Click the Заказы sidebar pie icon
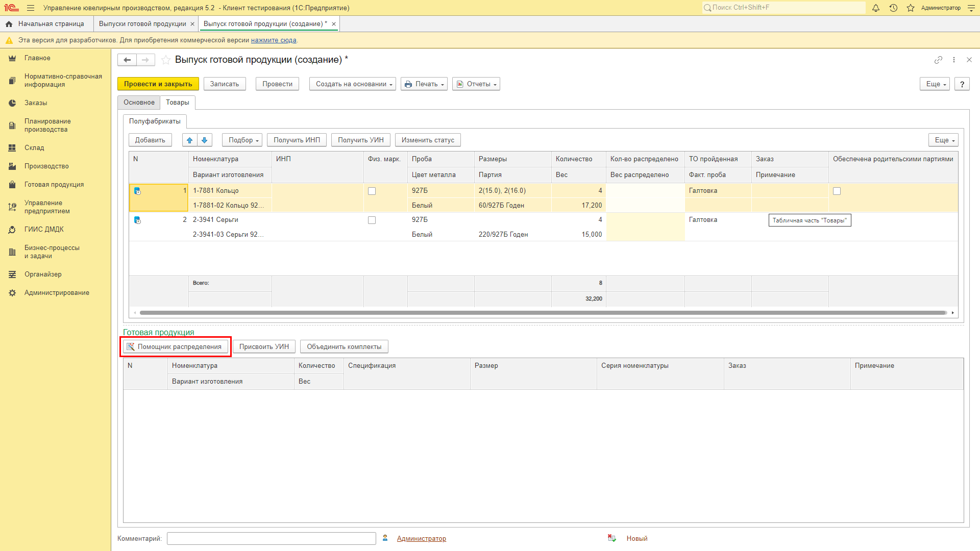980x551 pixels. point(12,103)
